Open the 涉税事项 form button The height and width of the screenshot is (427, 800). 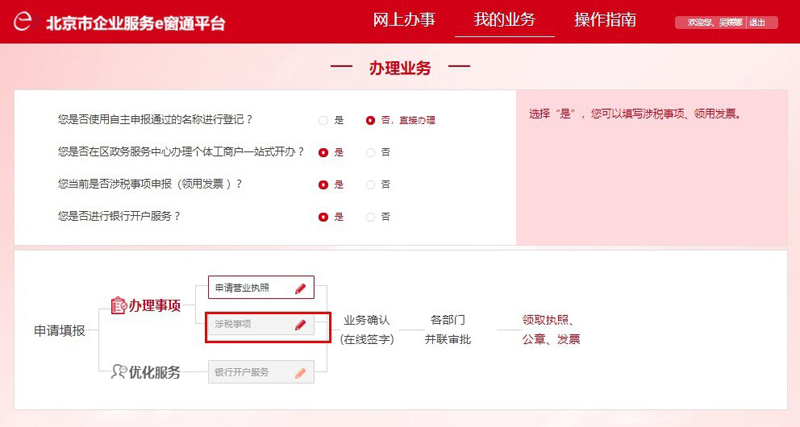pyautogui.click(x=250, y=325)
